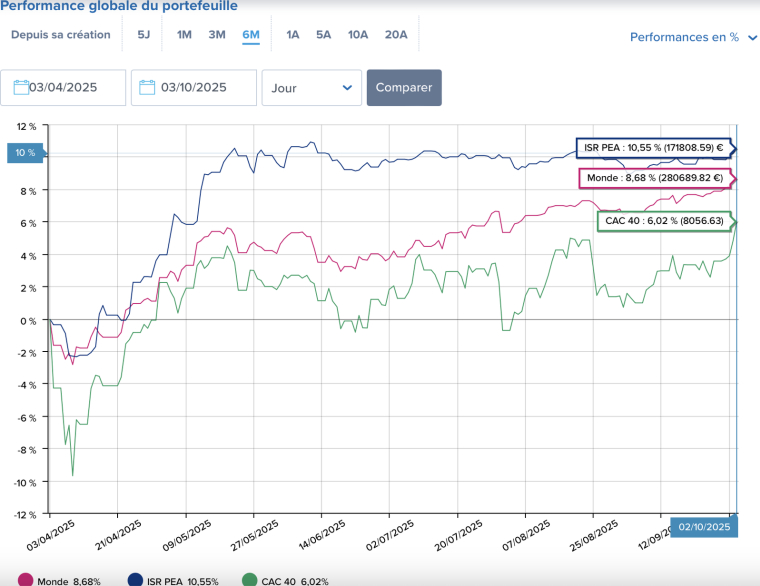This screenshot has width=760, height=586.
Task: Toggle the CAC 40 legend green circle
Action: coord(251,580)
